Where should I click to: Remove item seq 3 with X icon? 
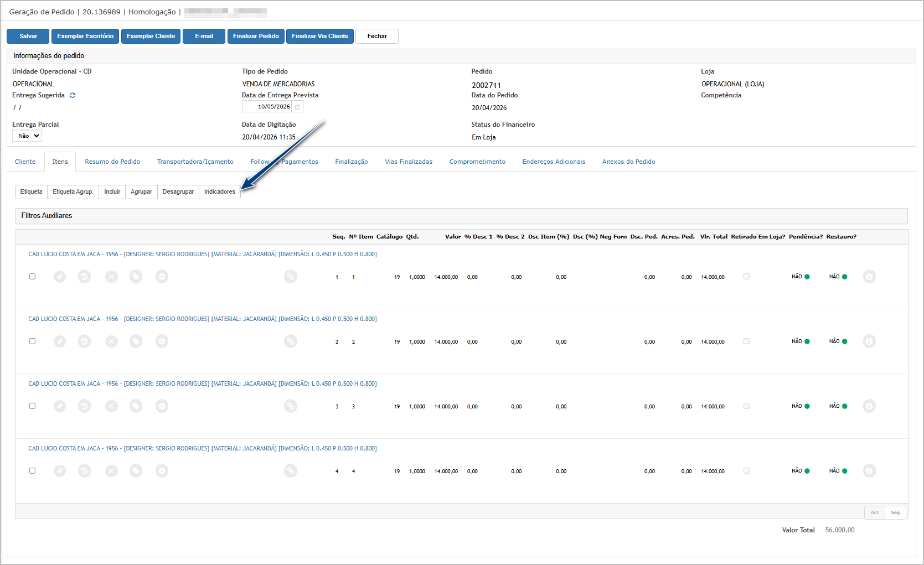tap(112, 406)
